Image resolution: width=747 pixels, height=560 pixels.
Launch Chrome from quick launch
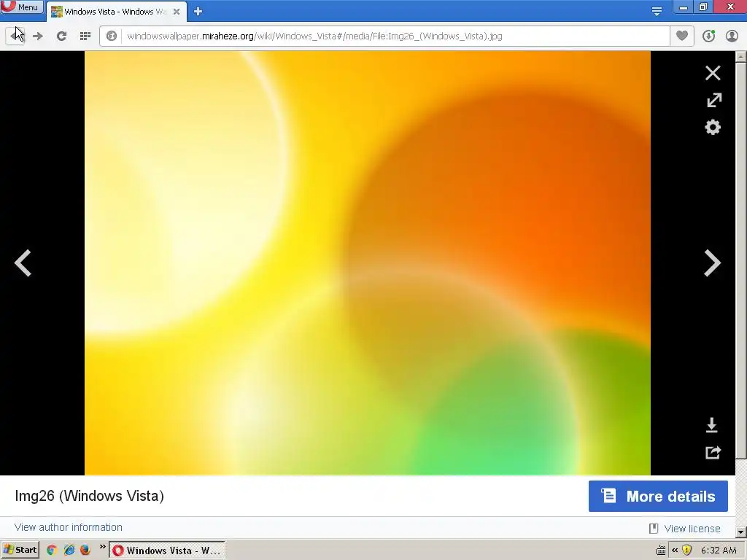click(x=52, y=550)
